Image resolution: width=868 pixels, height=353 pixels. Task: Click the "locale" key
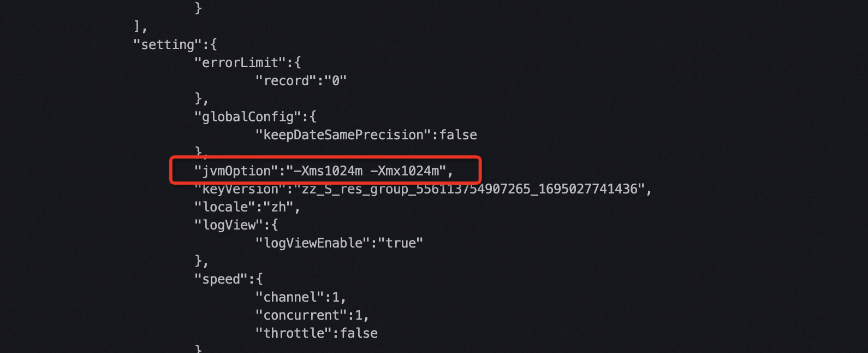pyautogui.click(x=225, y=207)
